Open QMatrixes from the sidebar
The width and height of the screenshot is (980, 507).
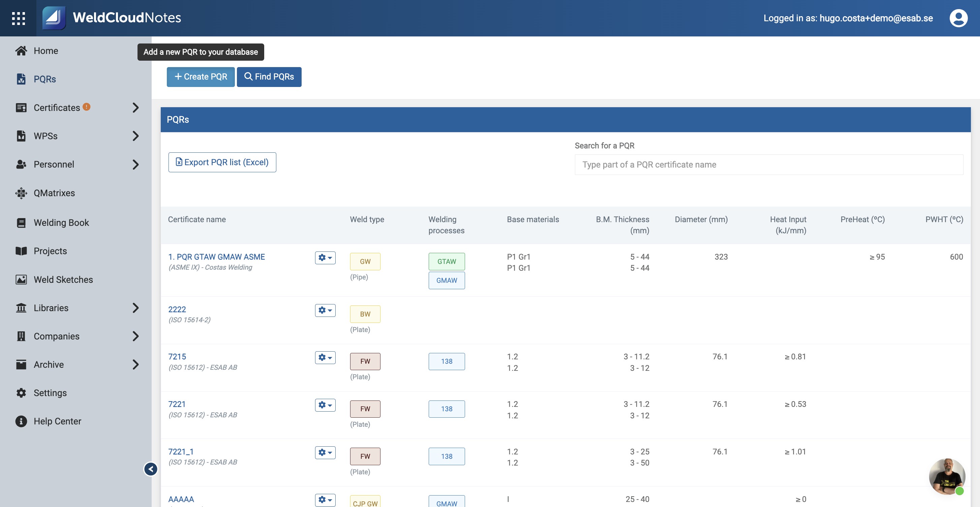coord(54,193)
